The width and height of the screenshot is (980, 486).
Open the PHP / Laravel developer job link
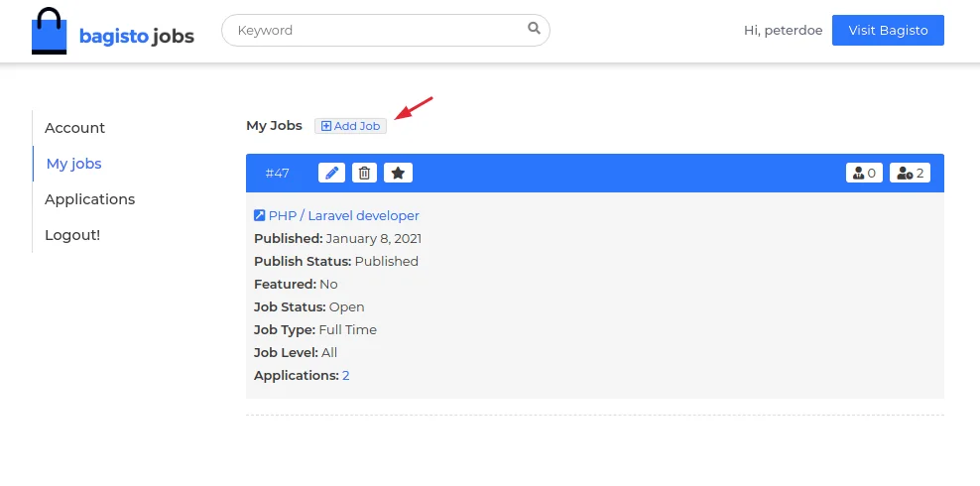[x=344, y=215]
